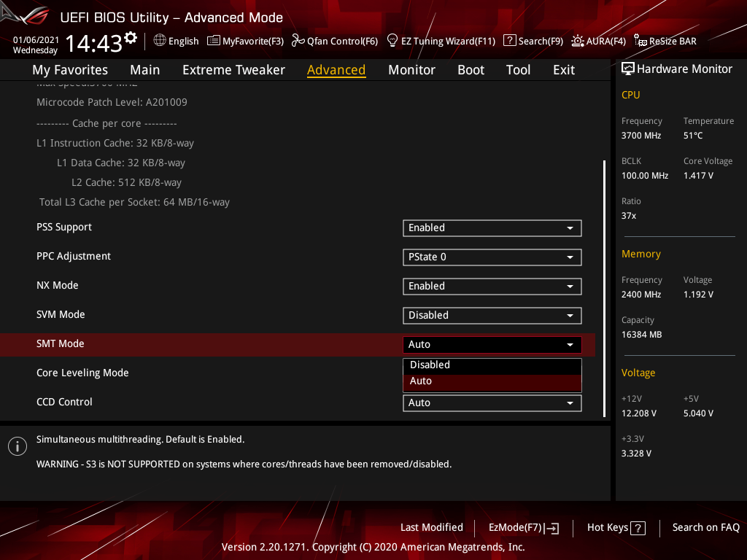Click Total L3 Cache per Socket text

pyautogui.click(x=134, y=203)
